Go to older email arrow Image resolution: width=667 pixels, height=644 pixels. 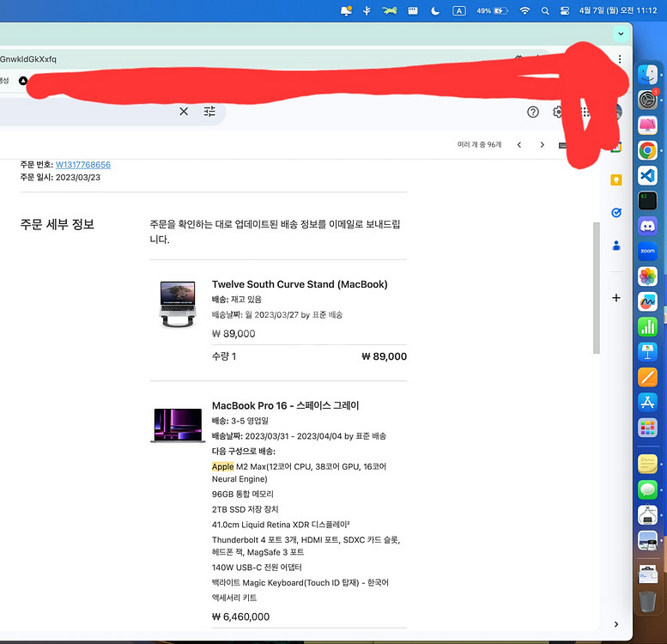click(542, 145)
